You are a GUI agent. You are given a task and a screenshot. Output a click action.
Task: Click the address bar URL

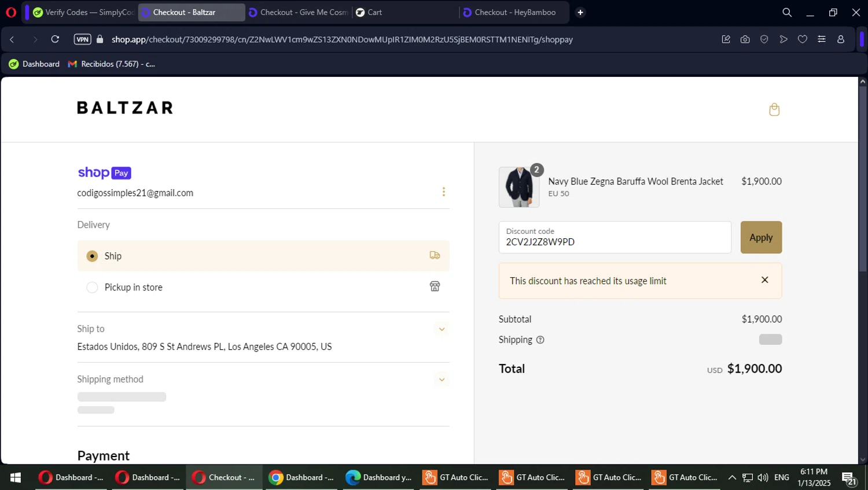(x=342, y=39)
